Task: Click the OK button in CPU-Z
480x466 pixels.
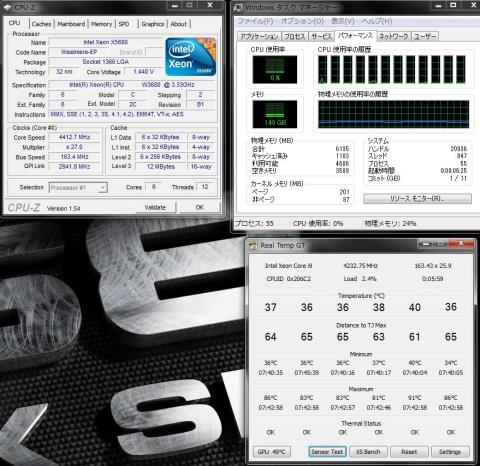Action: [199, 207]
